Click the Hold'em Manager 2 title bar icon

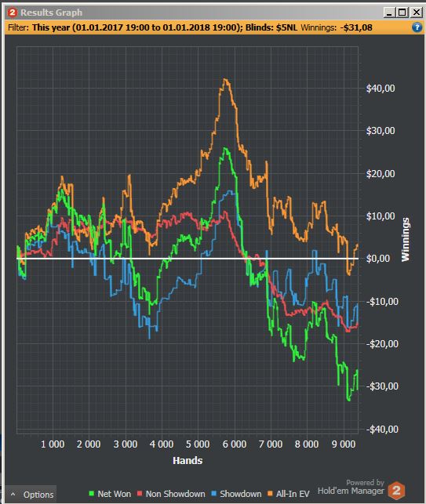pyautogui.click(x=13, y=13)
